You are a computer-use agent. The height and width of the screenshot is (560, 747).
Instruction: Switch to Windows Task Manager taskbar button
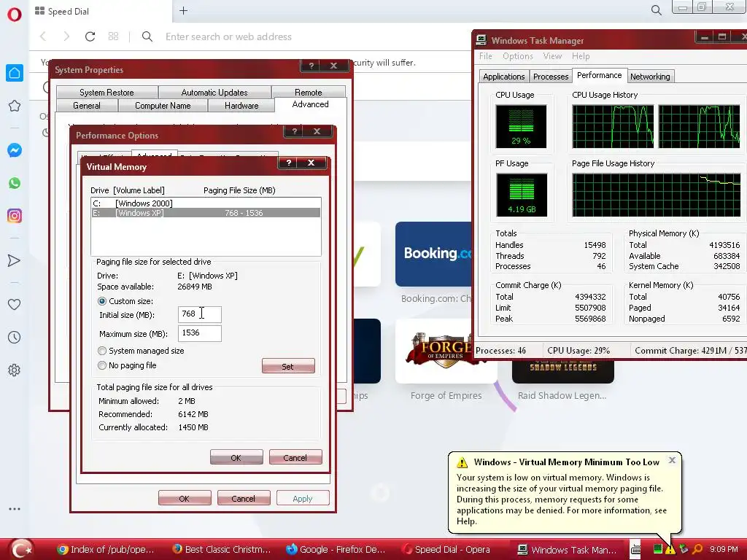(x=567, y=550)
